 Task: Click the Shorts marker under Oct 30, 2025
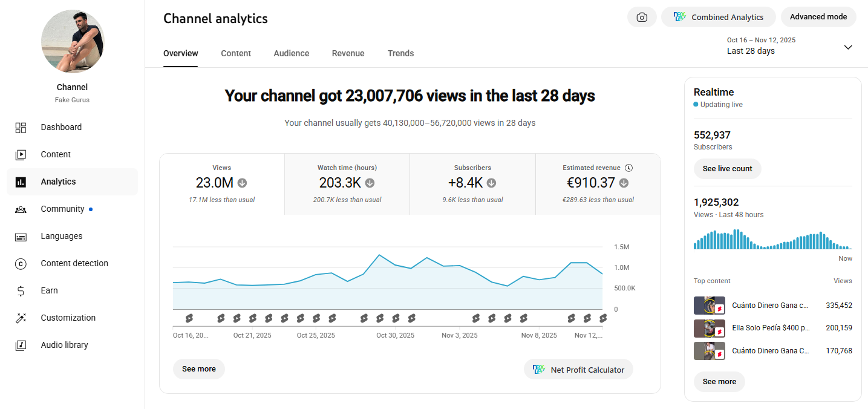[396, 318]
